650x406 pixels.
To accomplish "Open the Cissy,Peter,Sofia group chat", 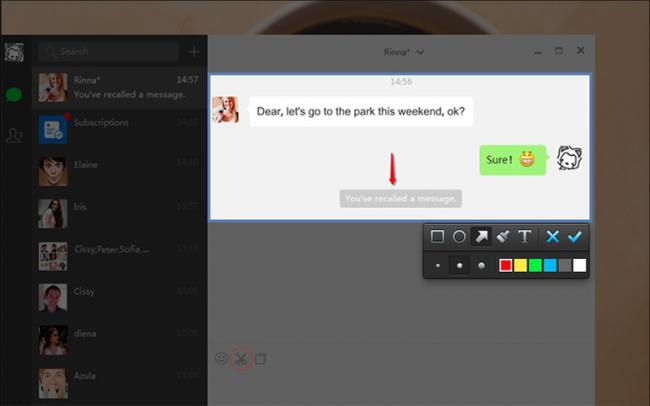I will coord(119,256).
